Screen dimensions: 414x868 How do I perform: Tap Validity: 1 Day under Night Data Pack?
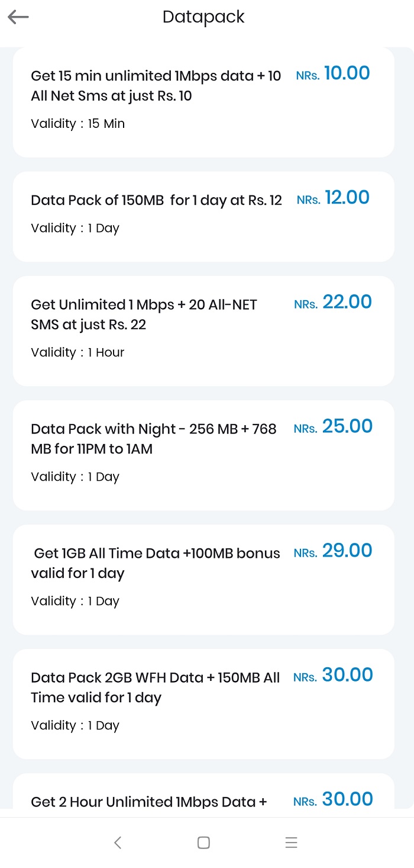point(75,476)
